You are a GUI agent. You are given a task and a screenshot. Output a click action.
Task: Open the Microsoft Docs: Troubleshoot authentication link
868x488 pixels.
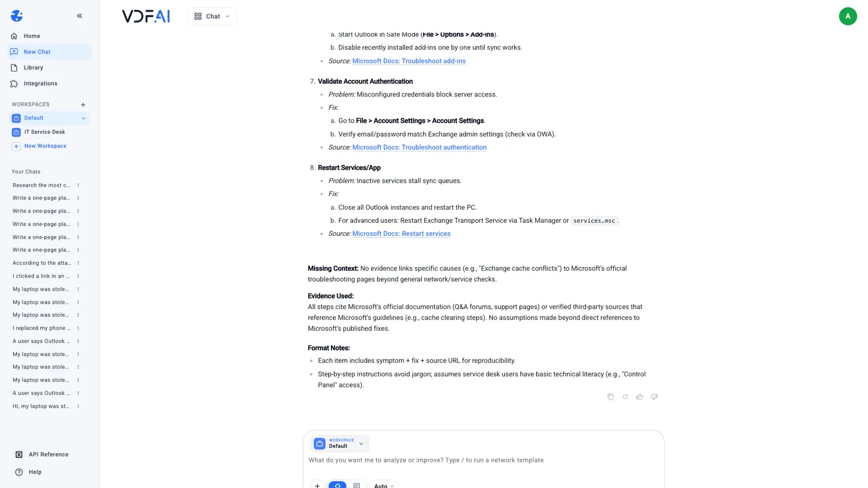[419, 147]
